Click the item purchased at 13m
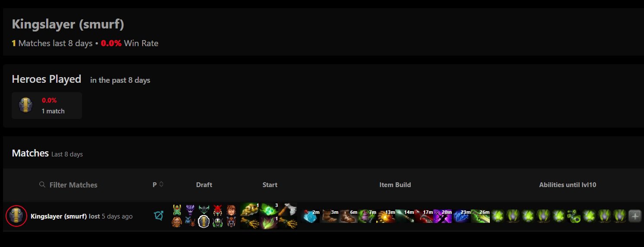 [385, 216]
